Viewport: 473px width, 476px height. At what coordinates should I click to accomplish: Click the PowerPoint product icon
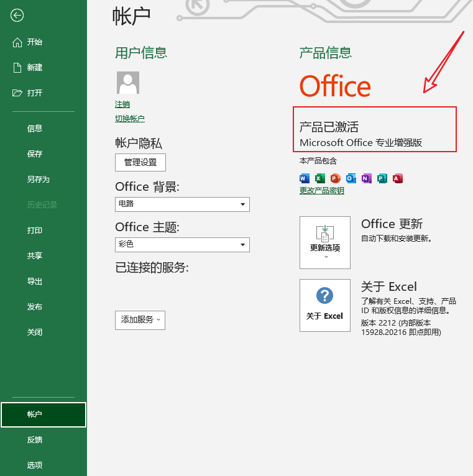336,179
